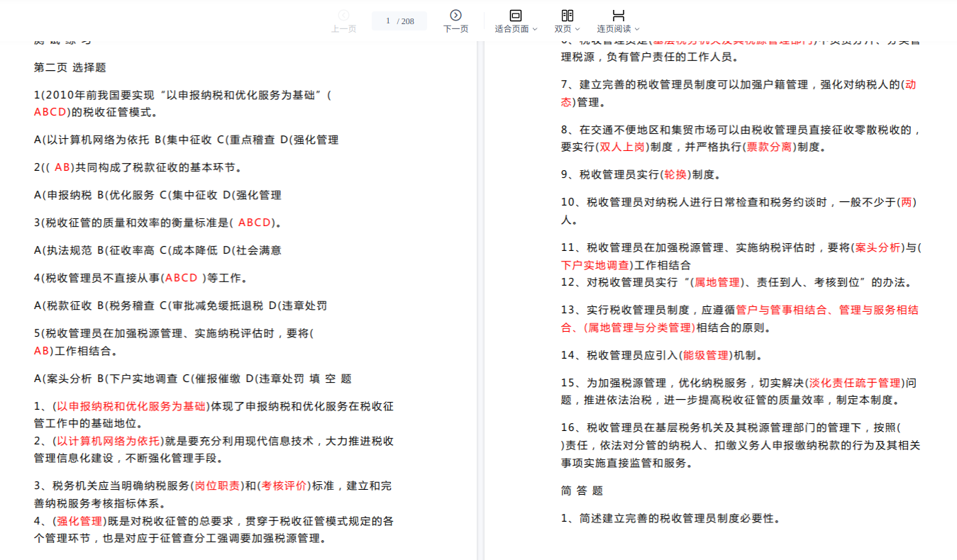Click the red text '以计算机网络为依托'
The width and height of the screenshot is (957, 560).
click(109, 441)
